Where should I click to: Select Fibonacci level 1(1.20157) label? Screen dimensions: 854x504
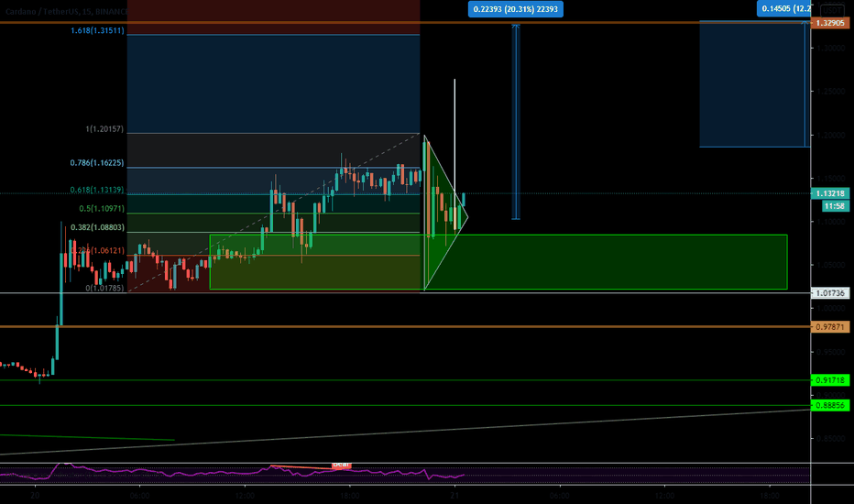[104, 129]
